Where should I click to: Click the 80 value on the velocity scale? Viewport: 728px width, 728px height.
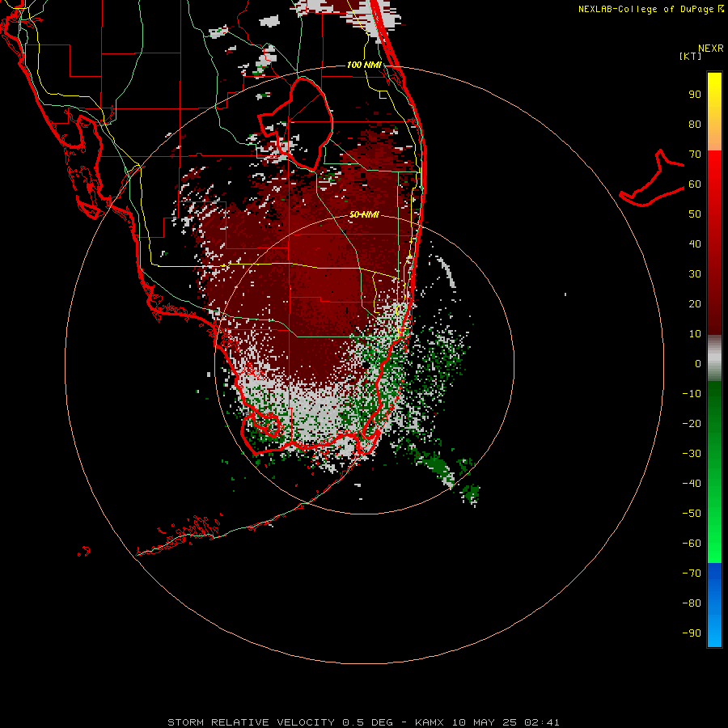pos(695,125)
